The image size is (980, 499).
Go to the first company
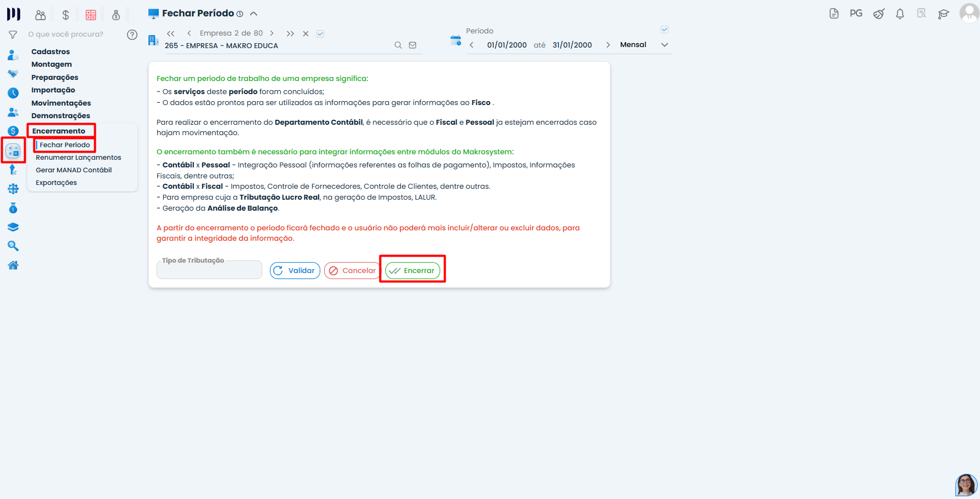click(x=171, y=33)
